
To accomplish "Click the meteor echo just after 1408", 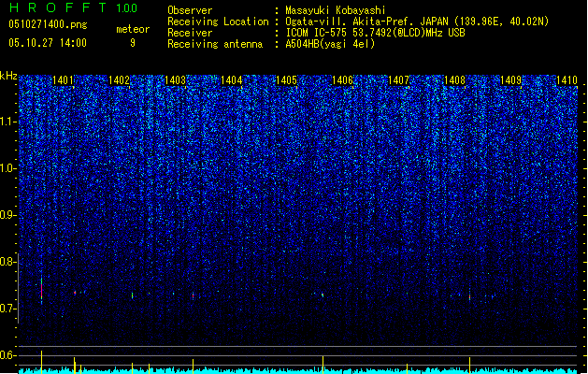I will click(469, 296).
